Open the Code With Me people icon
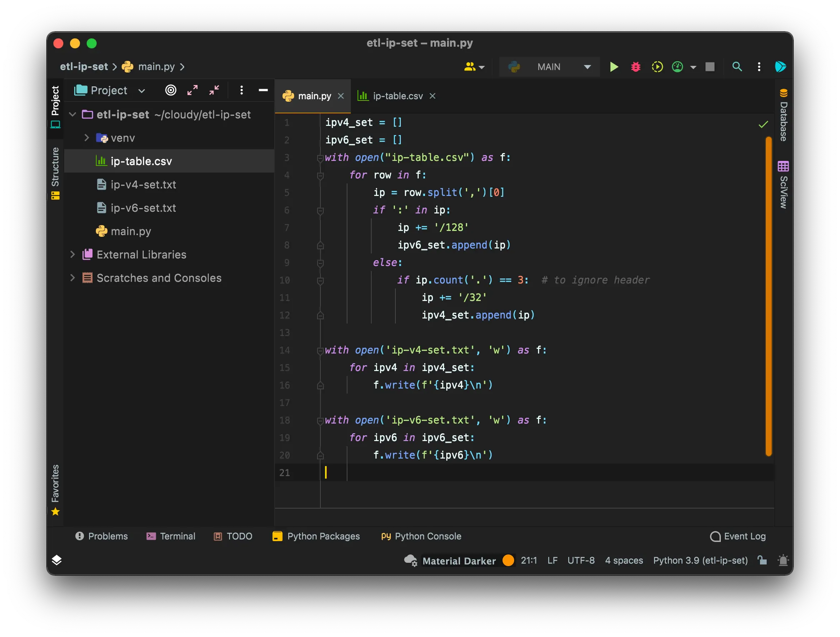Screen dimensions: 840x637 coord(470,67)
